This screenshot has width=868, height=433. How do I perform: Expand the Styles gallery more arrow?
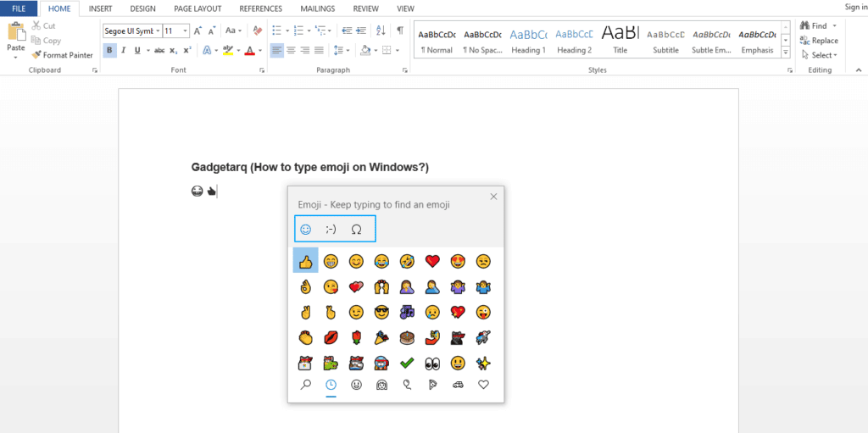coord(785,53)
